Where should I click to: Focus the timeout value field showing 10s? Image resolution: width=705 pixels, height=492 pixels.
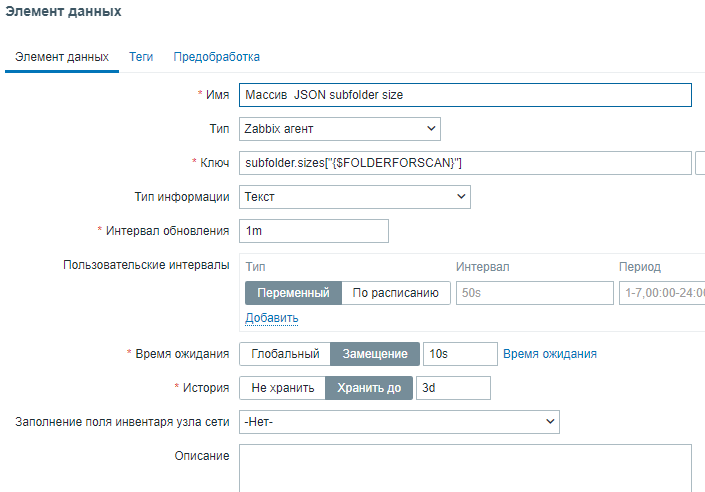tap(459, 354)
